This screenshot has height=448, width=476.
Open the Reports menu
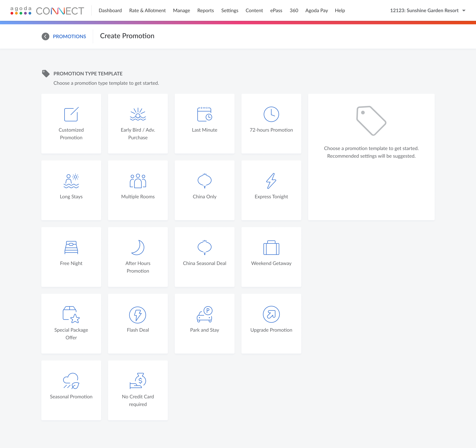[206, 11]
